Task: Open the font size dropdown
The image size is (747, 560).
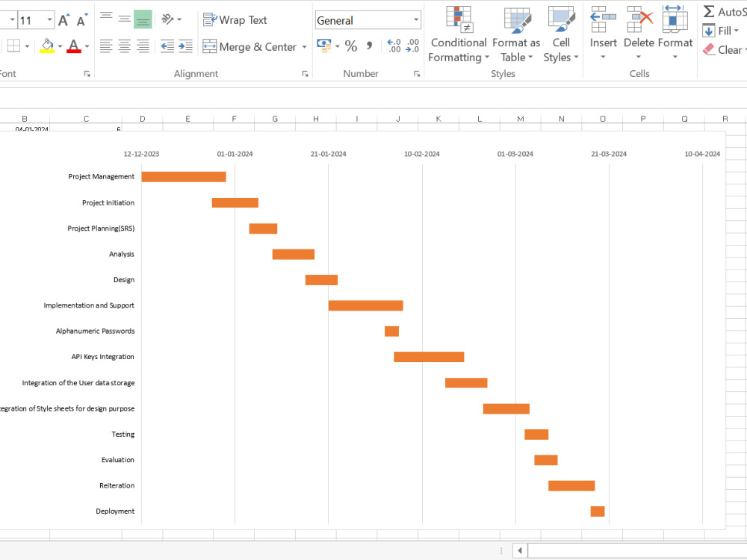Action: click(48, 19)
